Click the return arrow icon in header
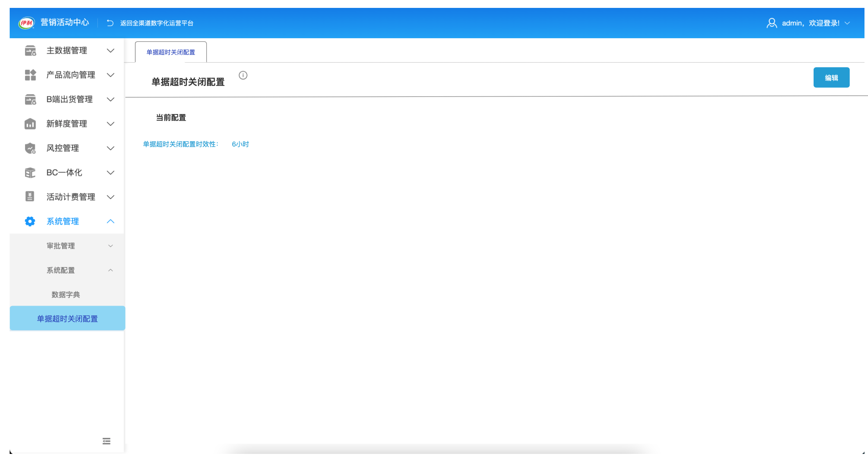Viewport: 868px width, 471px height. point(110,23)
